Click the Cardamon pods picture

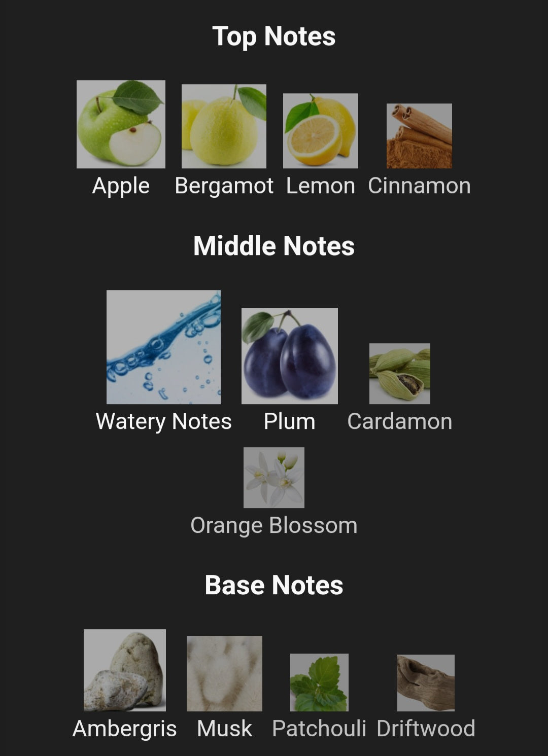399,374
